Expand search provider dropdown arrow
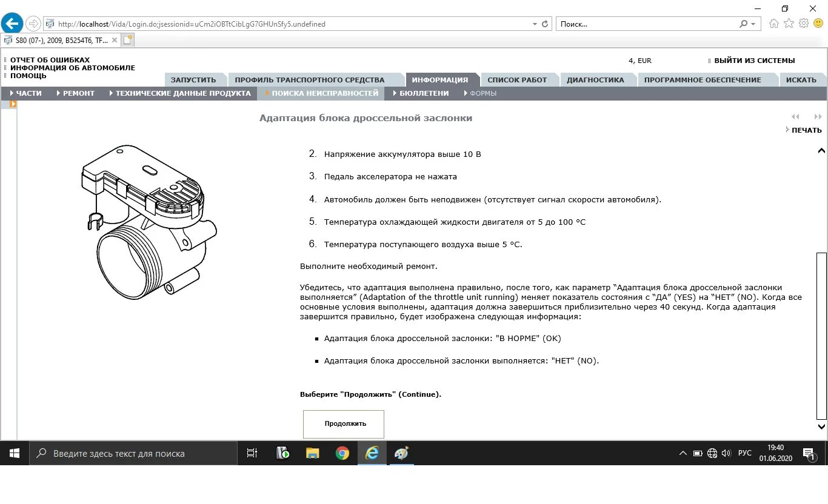 click(x=753, y=24)
